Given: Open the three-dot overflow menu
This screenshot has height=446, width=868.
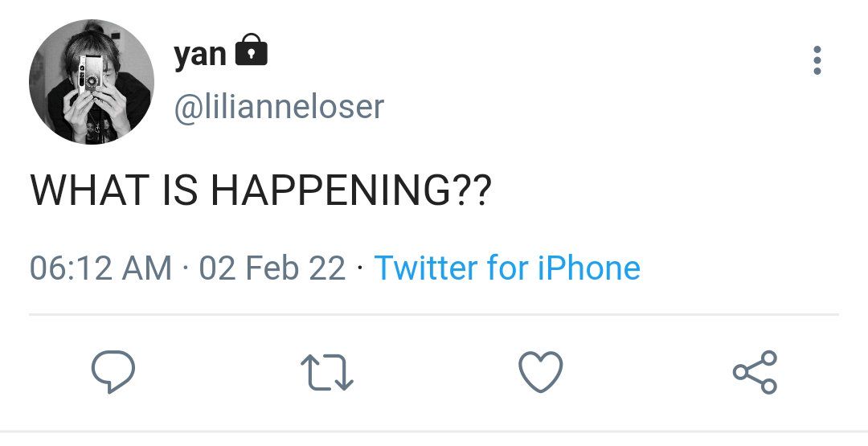Looking at the screenshot, I should pos(817,60).
